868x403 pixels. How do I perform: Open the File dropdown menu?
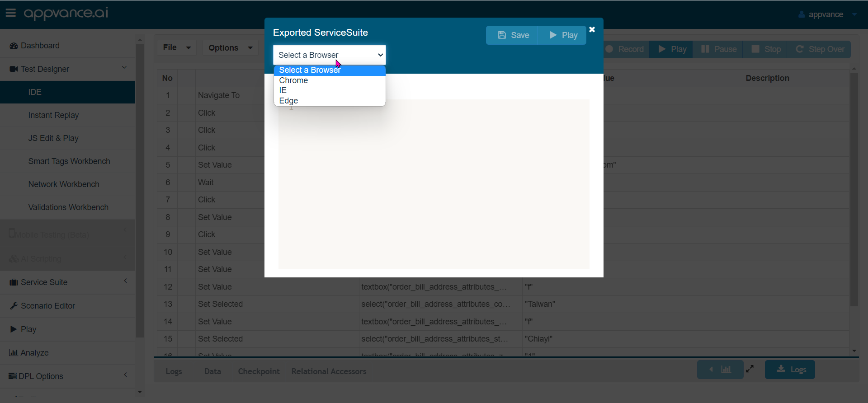[x=176, y=47]
